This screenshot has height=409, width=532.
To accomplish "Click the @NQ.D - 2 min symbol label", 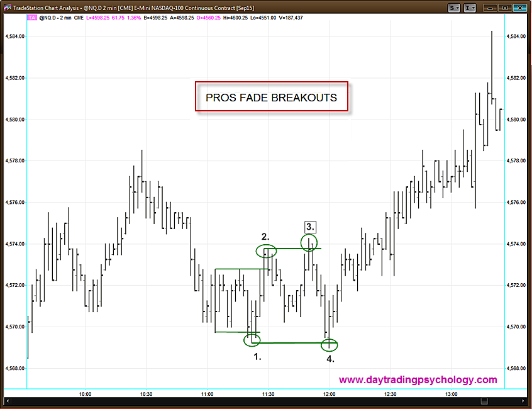I will pyautogui.click(x=56, y=18).
